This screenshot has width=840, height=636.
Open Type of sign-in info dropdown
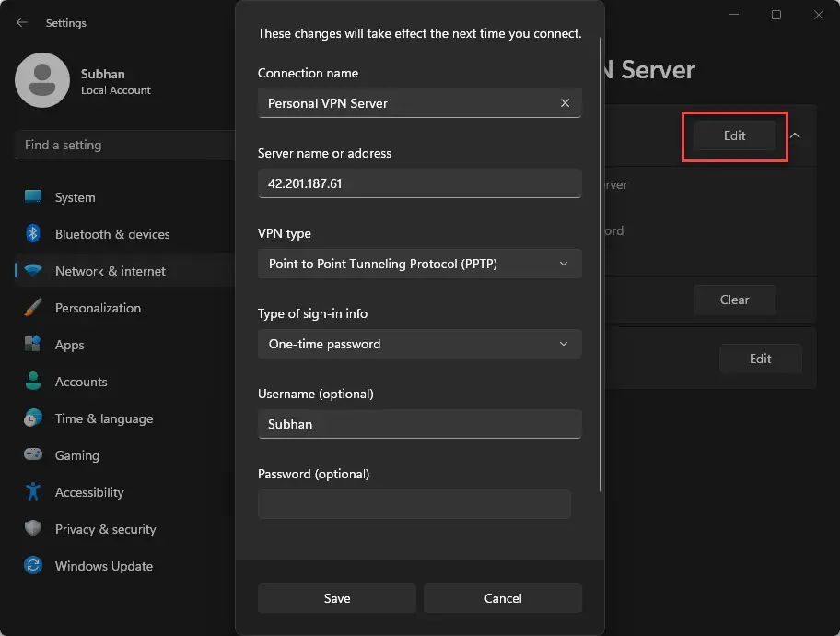coord(419,344)
